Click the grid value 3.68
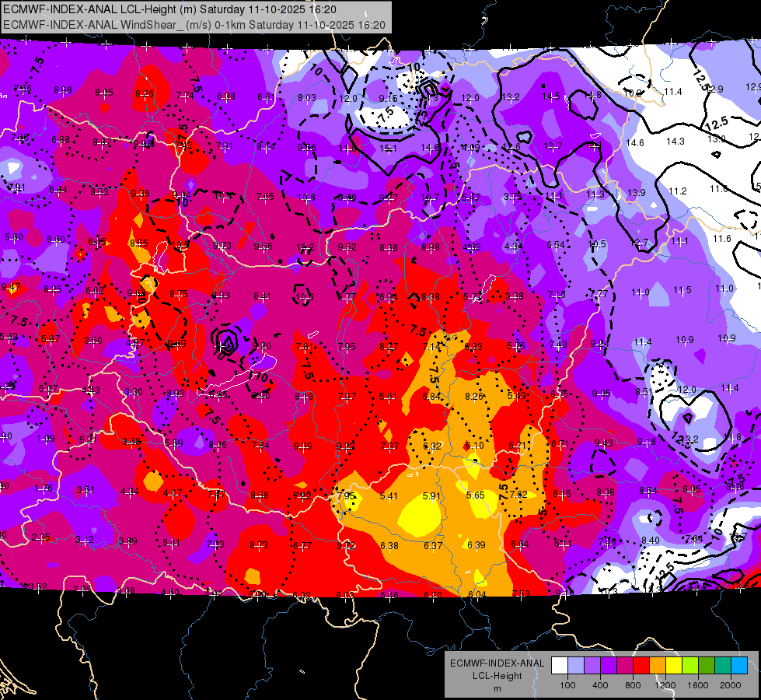761x700 pixels. pyautogui.click(x=131, y=442)
